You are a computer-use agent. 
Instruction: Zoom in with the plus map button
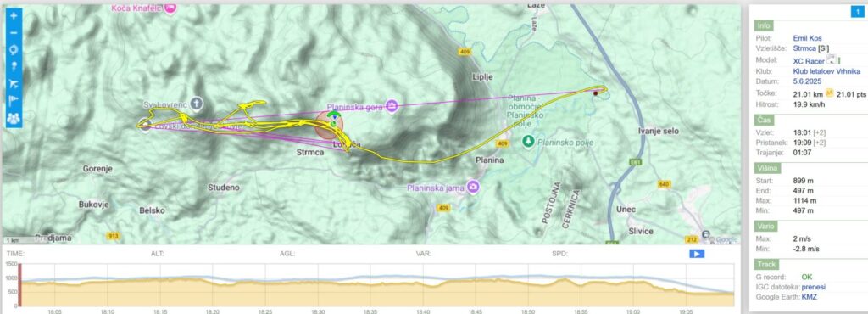[14, 15]
